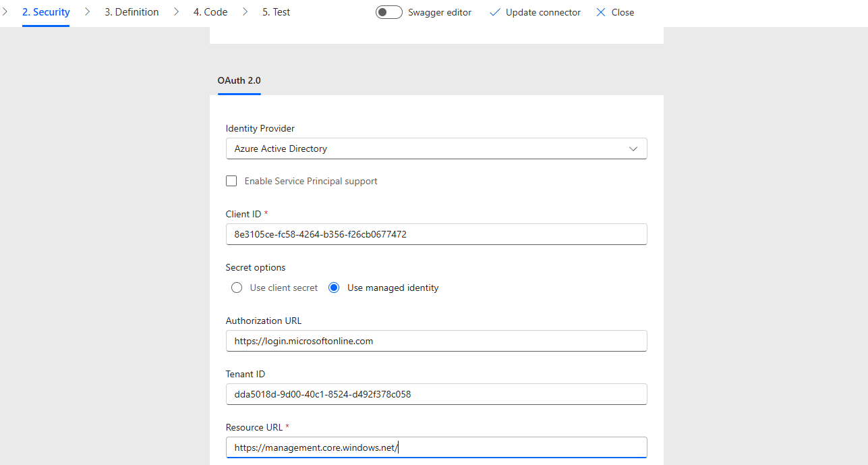Toggle the Swagger editor switch
868x465 pixels.
[389, 12]
